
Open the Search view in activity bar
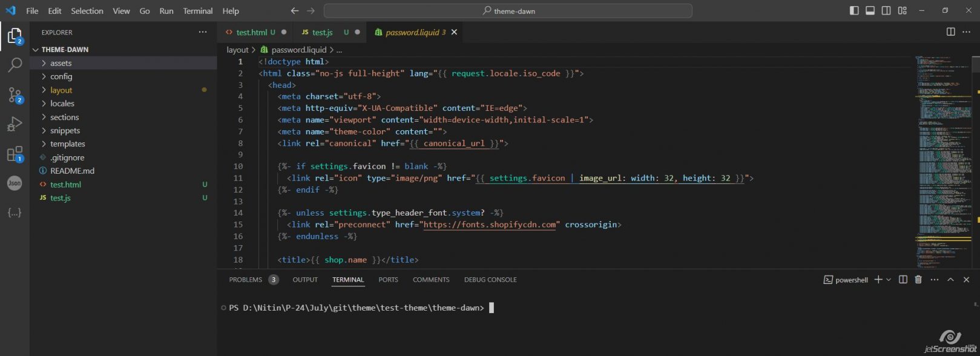(x=15, y=65)
